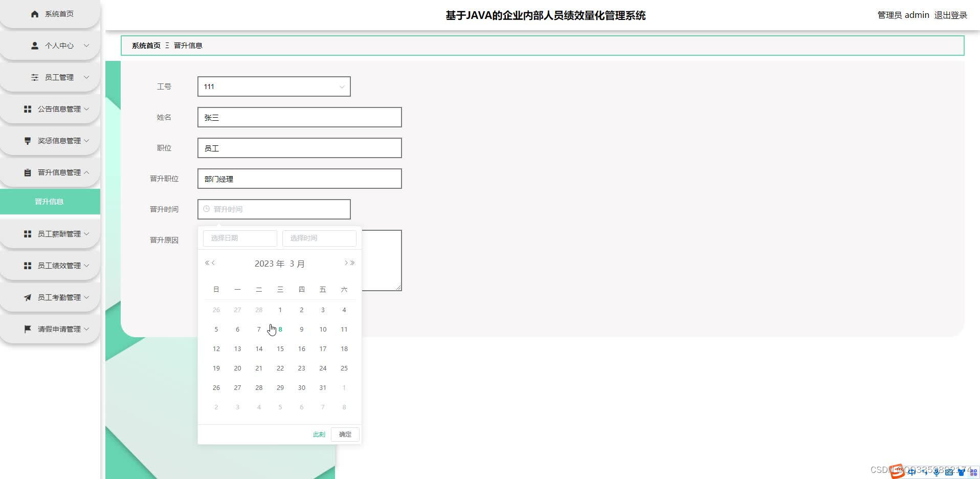This screenshot has height=479, width=980.
Task: Select March 17 in the calendar
Action: coord(323,349)
